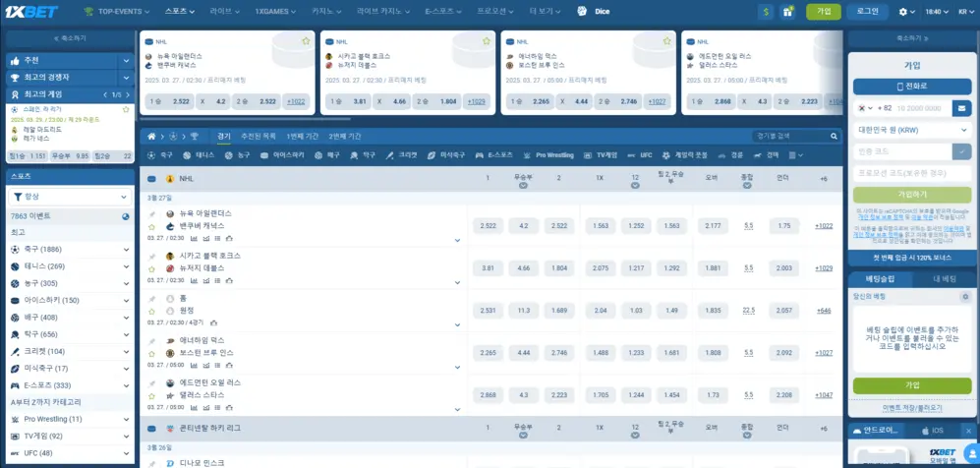Select 축구 in the sports icon bar
The height and width of the screenshot is (468, 980).
pyautogui.click(x=160, y=155)
